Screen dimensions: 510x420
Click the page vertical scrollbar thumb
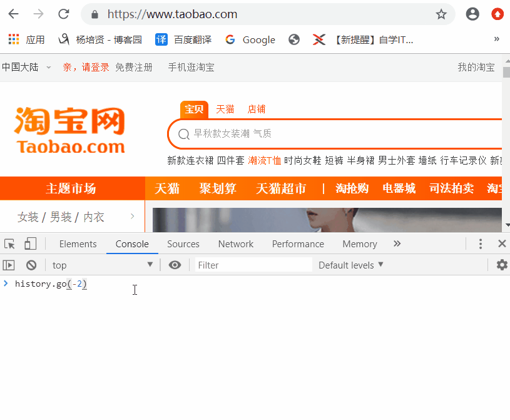tap(506, 72)
